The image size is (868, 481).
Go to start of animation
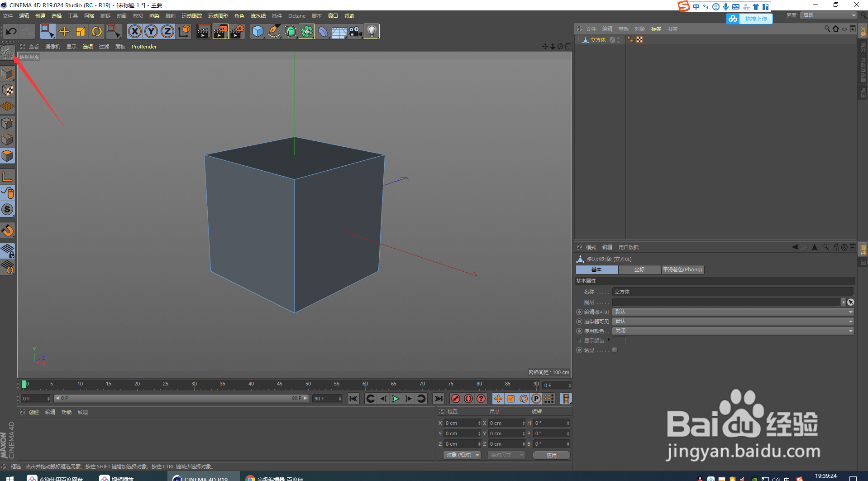click(353, 399)
